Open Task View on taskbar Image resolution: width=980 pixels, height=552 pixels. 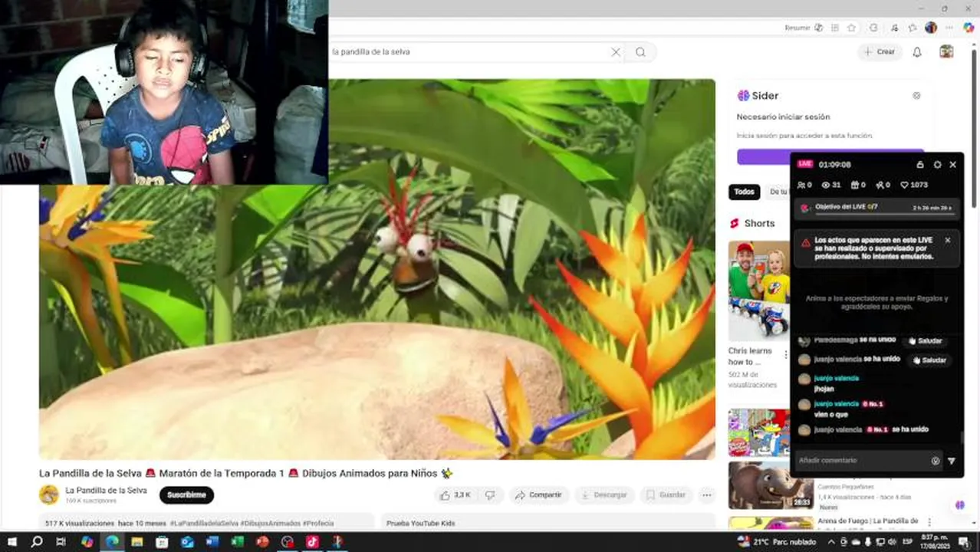61,542
